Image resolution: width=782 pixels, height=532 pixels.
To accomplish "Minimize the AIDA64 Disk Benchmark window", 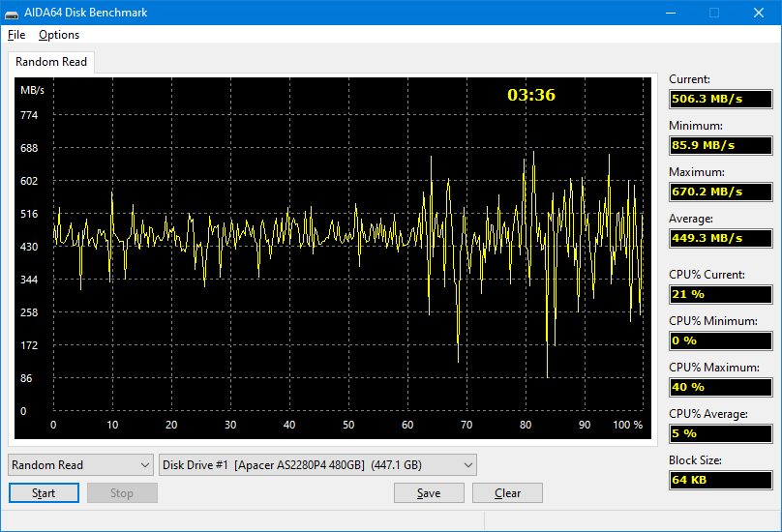I will point(671,13).
